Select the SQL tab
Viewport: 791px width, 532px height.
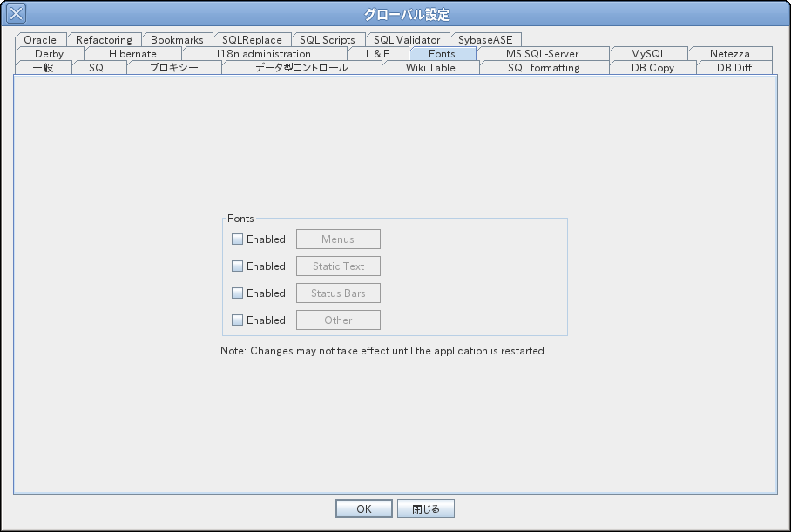point(99,68)
